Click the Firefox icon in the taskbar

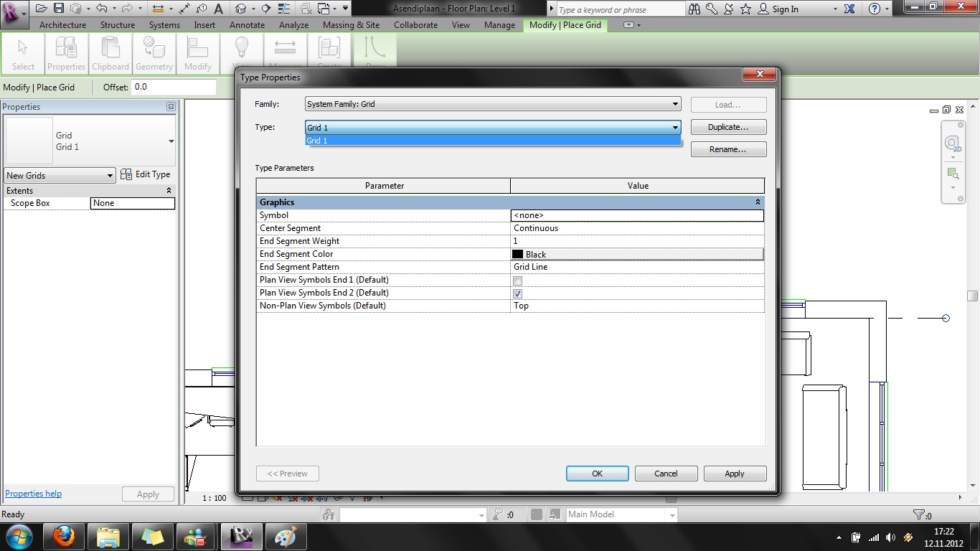pos(63,536)
